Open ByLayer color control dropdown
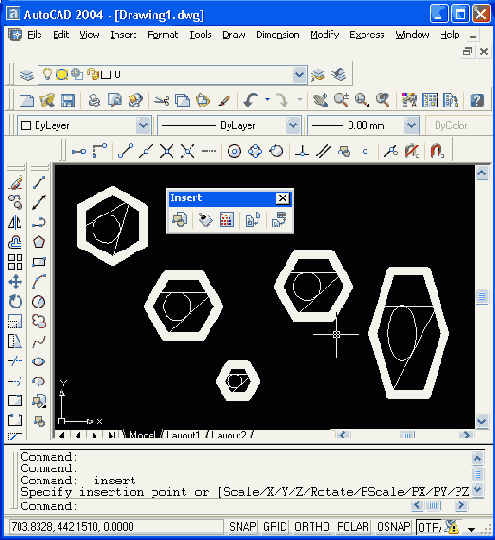 pos(143,125)
